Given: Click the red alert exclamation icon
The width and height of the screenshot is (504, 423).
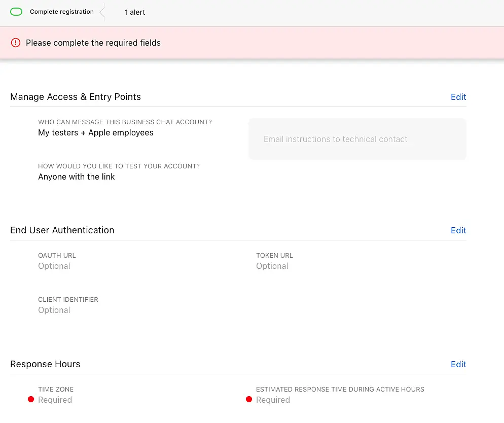Looking at the screenshot, I should (16, 43).
